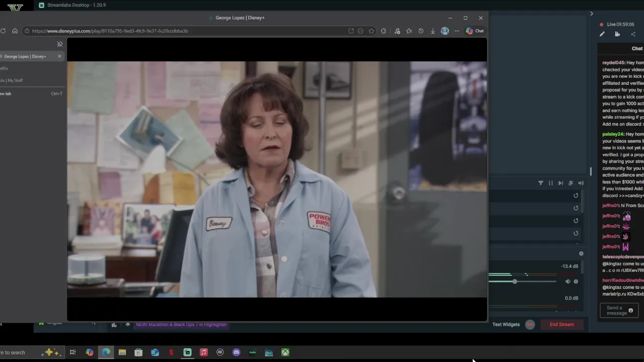Open Copilot from the taskbar
This screenshot has width=644, height=362.
90,352
